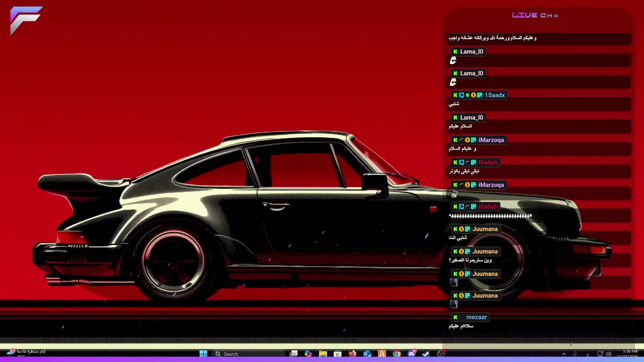Click username 1Saadx in live chat
The width and height of the screenshot is (644, 362).
(495, 95)
